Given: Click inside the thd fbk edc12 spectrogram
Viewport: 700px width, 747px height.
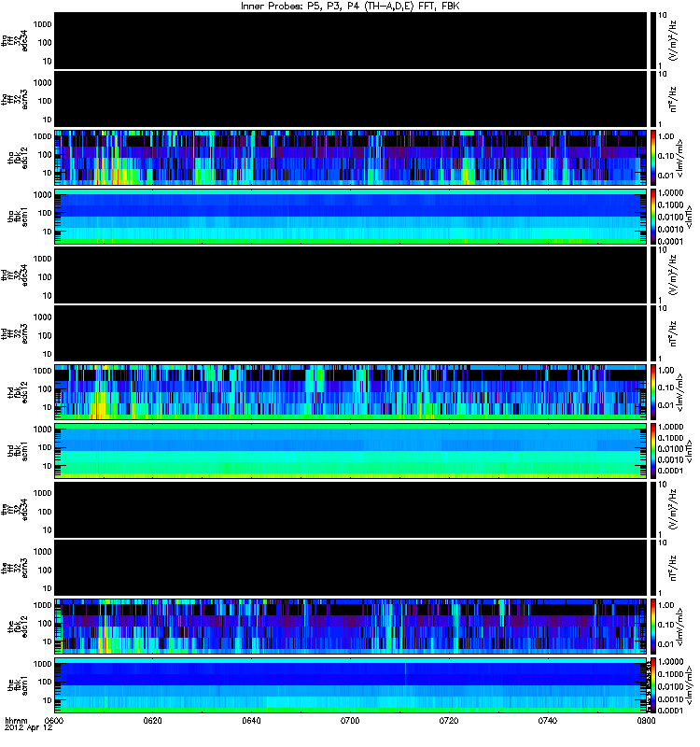Looking at the screenshot, I should pyautogui.click(x=351, y=392).
